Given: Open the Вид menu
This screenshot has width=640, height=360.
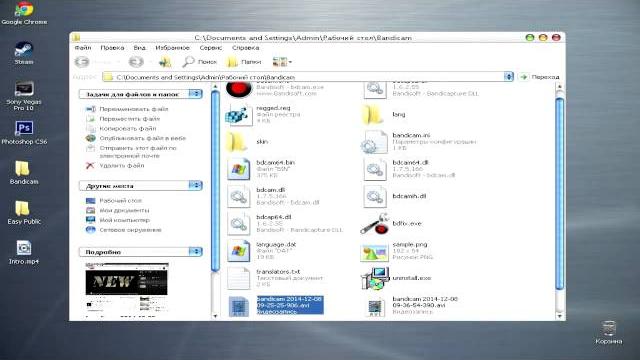Looking at the screenshot, I should point(140,48).
